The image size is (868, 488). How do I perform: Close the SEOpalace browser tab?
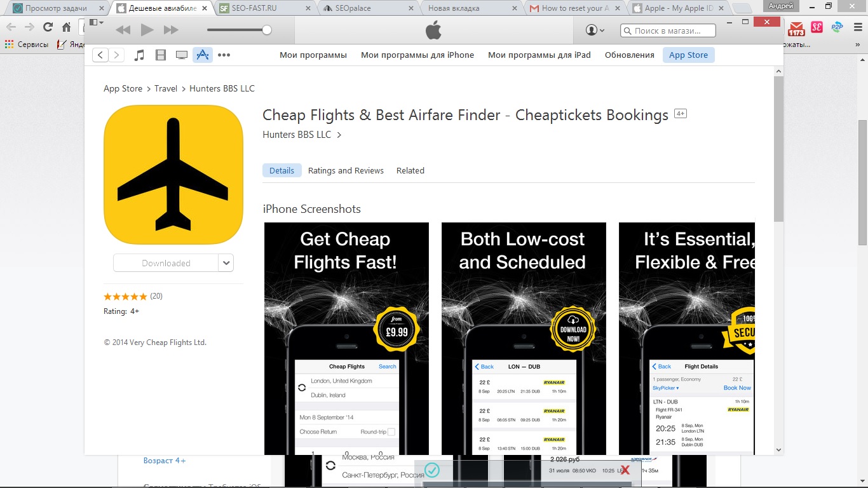[411, 8]
